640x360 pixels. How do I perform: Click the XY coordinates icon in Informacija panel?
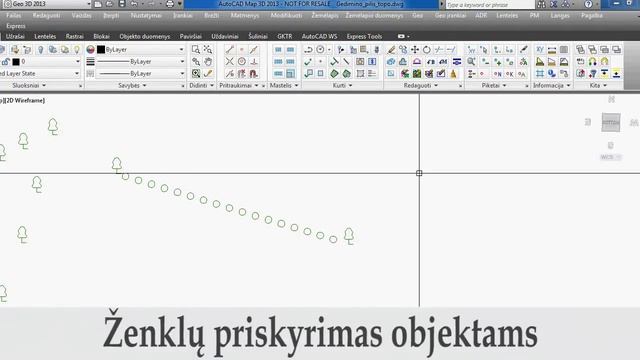[x=540, y=49]
